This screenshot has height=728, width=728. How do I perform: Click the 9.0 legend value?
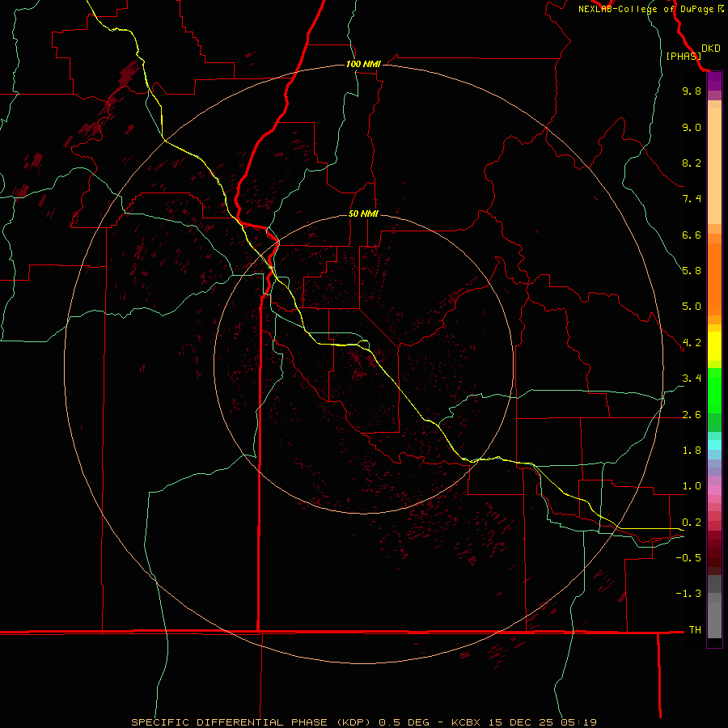click(x=692, y=127)
